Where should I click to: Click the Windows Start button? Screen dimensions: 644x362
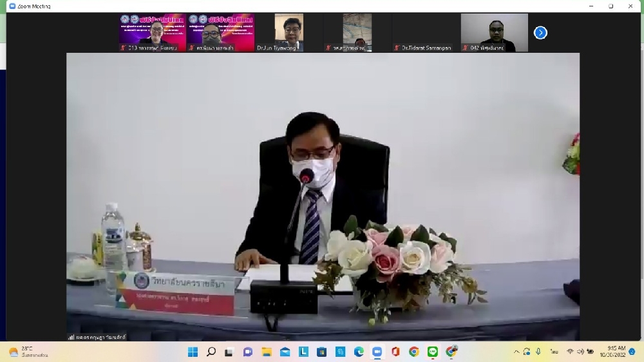click(193, 352)
